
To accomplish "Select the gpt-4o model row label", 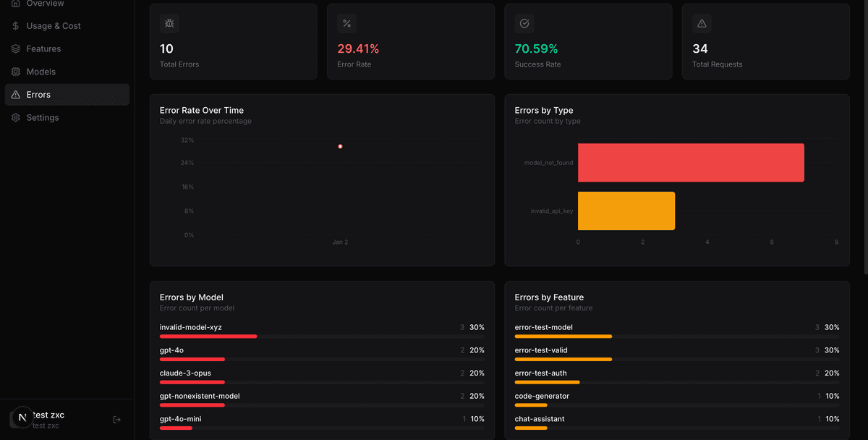I will 171,350.
